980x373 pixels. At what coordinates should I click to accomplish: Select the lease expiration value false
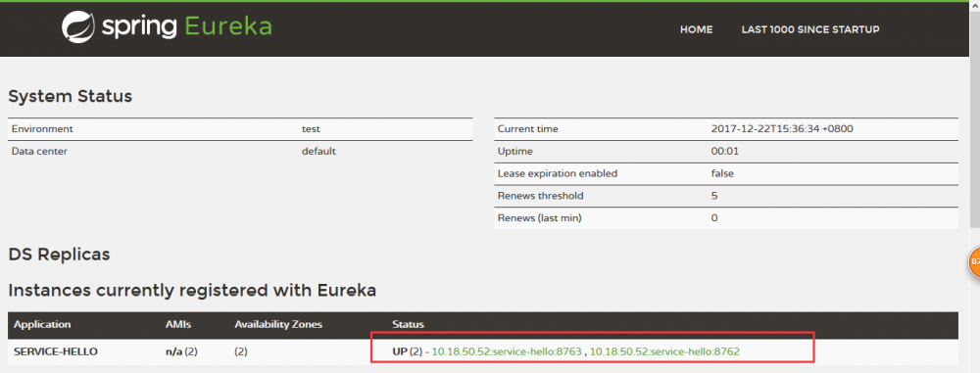(x=722, y=173)
